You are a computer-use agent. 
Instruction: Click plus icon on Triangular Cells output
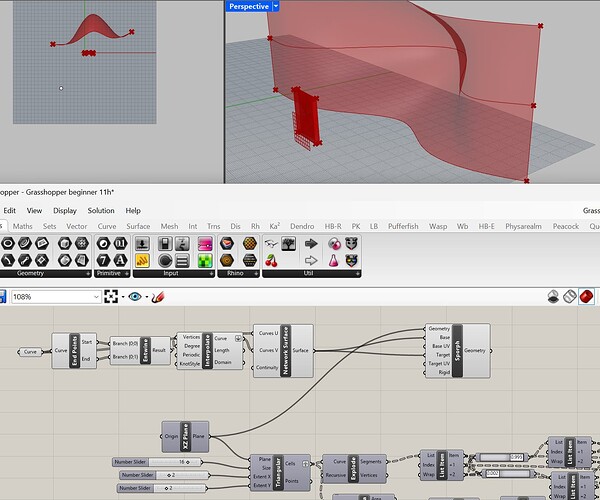305,464
